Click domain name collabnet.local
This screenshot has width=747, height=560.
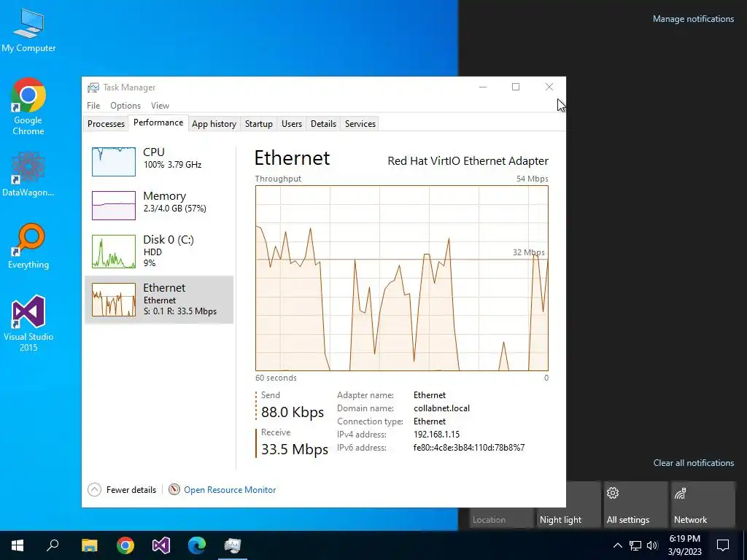[441, 408]
